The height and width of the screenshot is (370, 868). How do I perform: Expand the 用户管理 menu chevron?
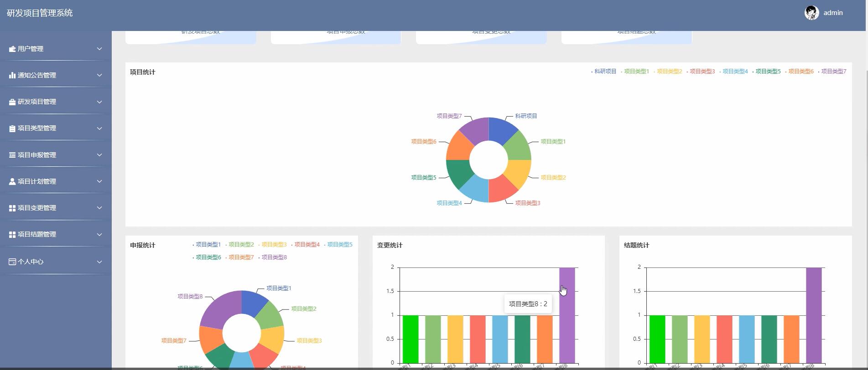click(99, 49)
